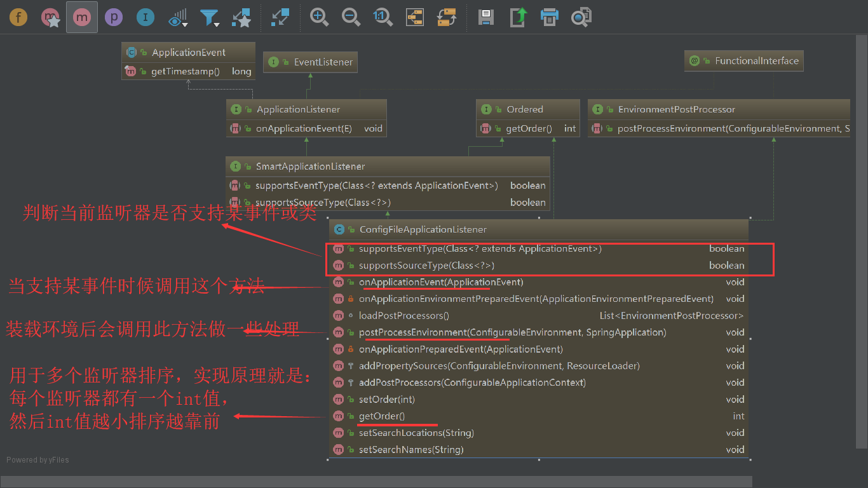Select the SmartApplicationListener interface header
The image size is (868, 488).
(x=388, y=166)
